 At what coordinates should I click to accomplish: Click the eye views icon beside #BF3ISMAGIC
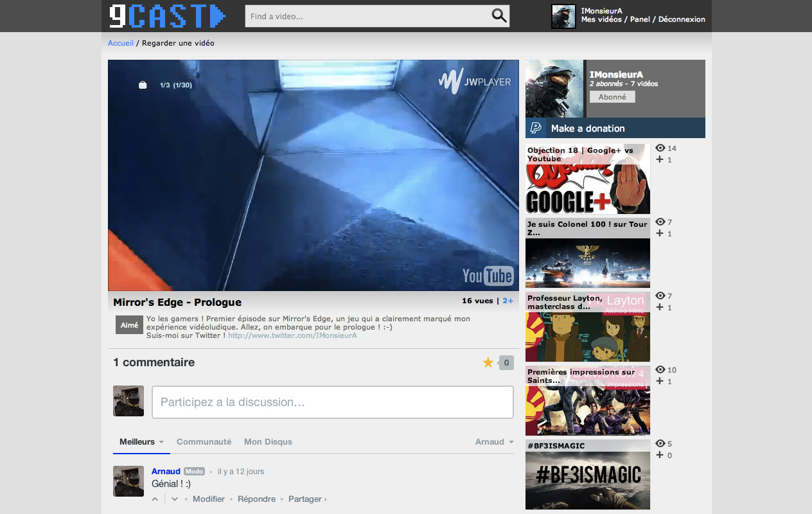(x=660, y=443)
